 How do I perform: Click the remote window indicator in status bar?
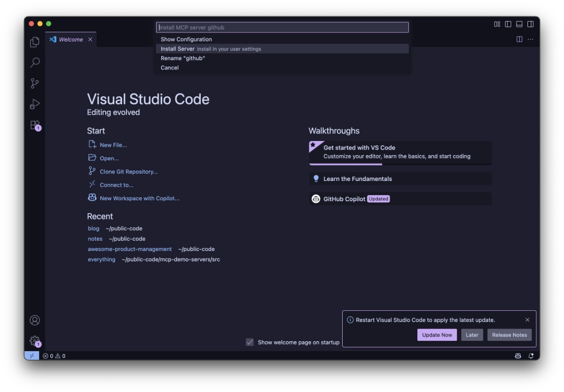pos(32,356)
